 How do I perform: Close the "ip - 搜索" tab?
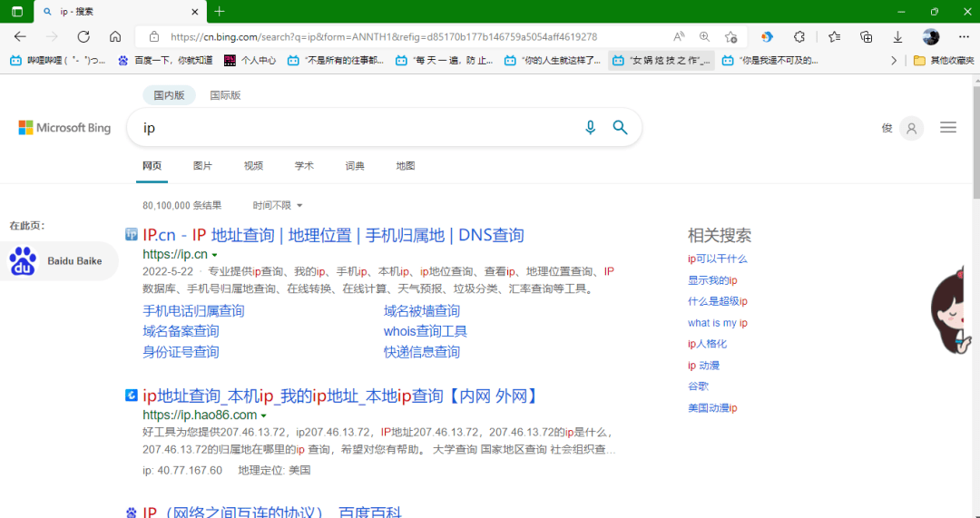(195, 12)
